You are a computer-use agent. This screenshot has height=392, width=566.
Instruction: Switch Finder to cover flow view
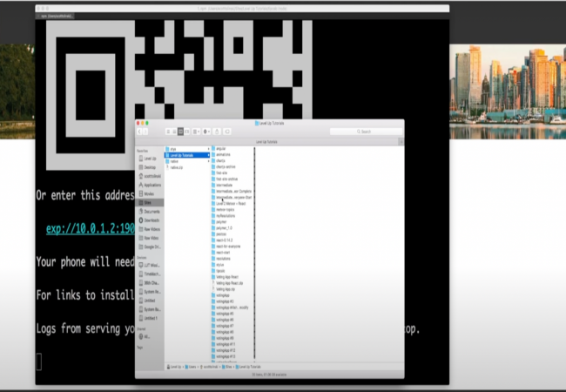click(x=186, y=132)
